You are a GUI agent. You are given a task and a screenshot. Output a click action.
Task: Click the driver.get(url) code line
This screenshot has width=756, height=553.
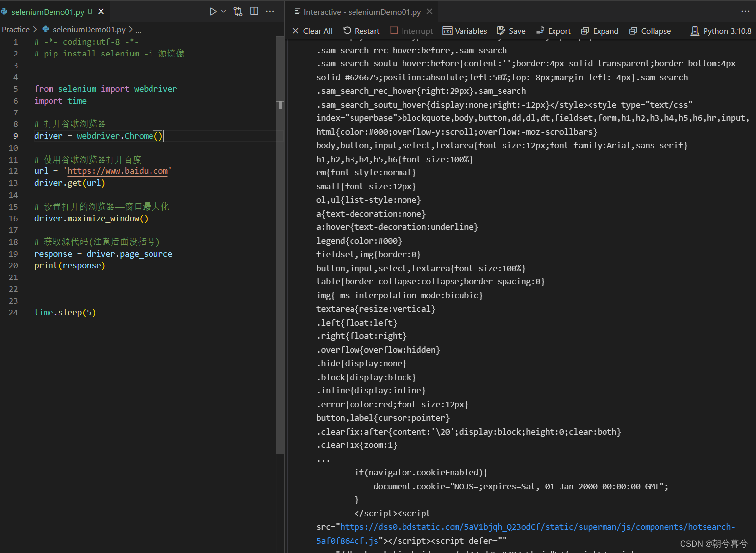coord(70,183)
